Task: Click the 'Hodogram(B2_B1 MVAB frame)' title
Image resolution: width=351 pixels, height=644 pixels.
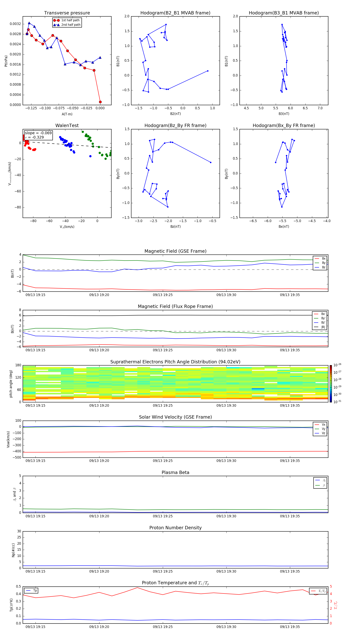Action: click(x=175, y=13)
